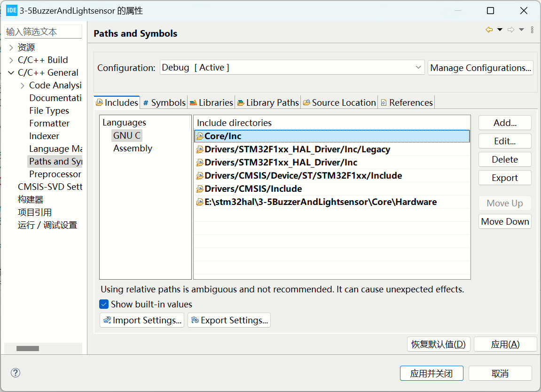Click the filter text input field
The height and width of the screenshot is (392, 541).
pos(43,32)
